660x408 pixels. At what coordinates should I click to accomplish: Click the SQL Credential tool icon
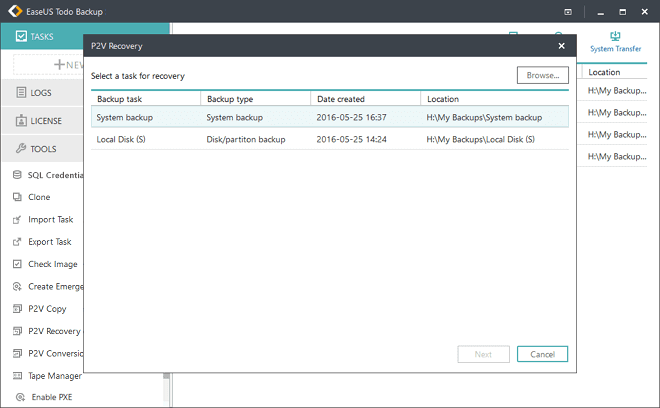(18, 175)
